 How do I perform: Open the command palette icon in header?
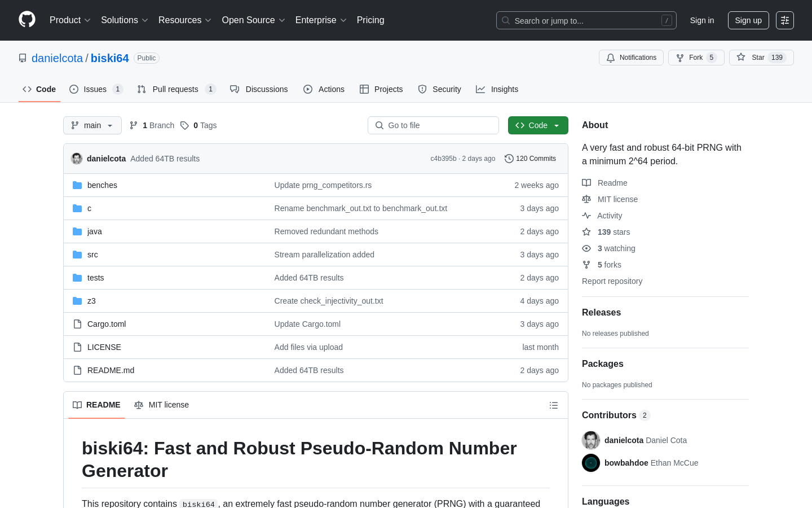(x=785, y=20)
